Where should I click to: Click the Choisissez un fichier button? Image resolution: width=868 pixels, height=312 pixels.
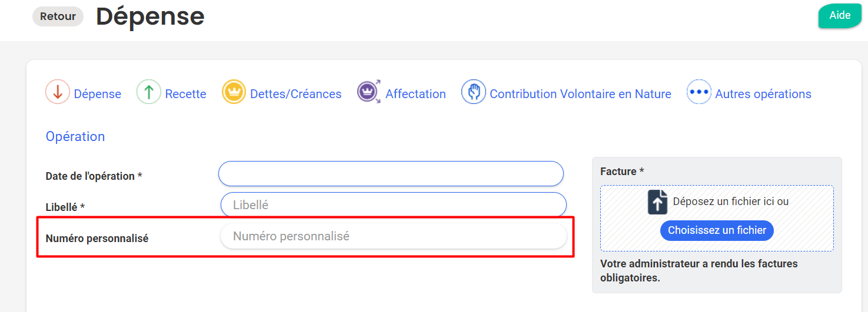[x=717, y=230]
